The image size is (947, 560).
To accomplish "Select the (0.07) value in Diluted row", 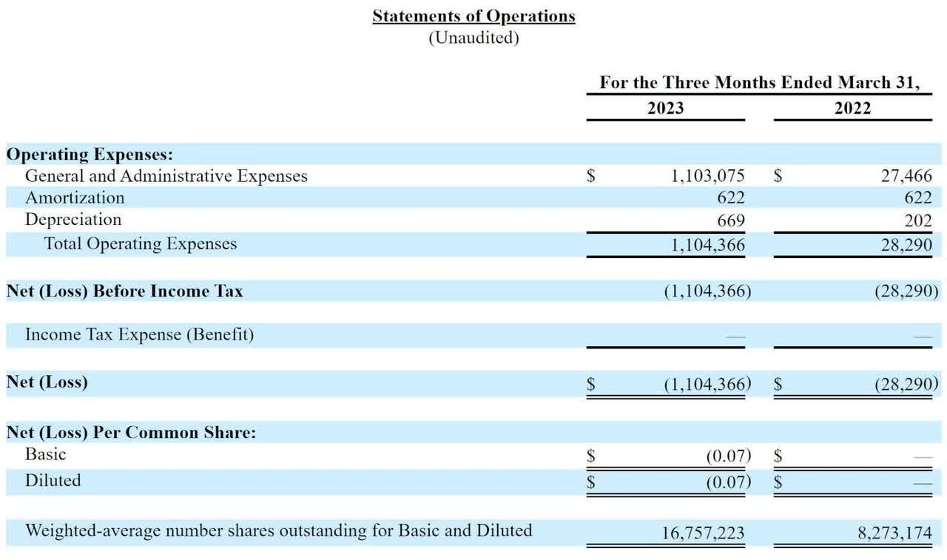I will (729, 482).
